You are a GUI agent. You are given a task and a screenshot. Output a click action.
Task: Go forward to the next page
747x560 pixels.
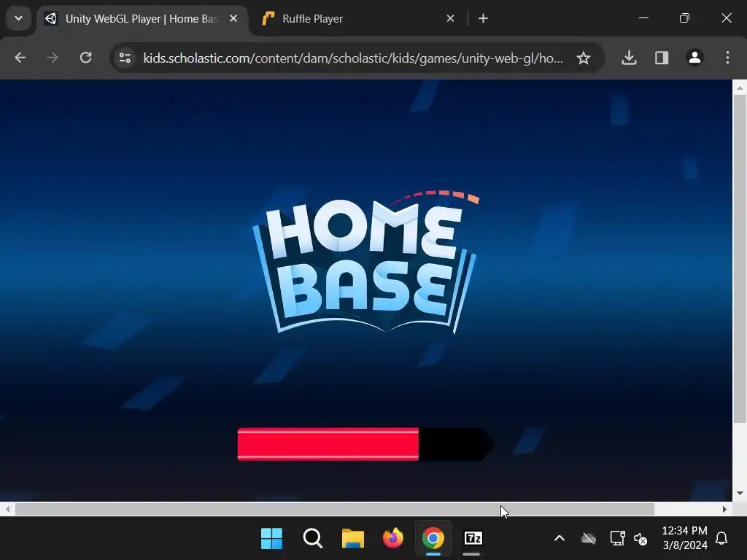coord(53,58)
